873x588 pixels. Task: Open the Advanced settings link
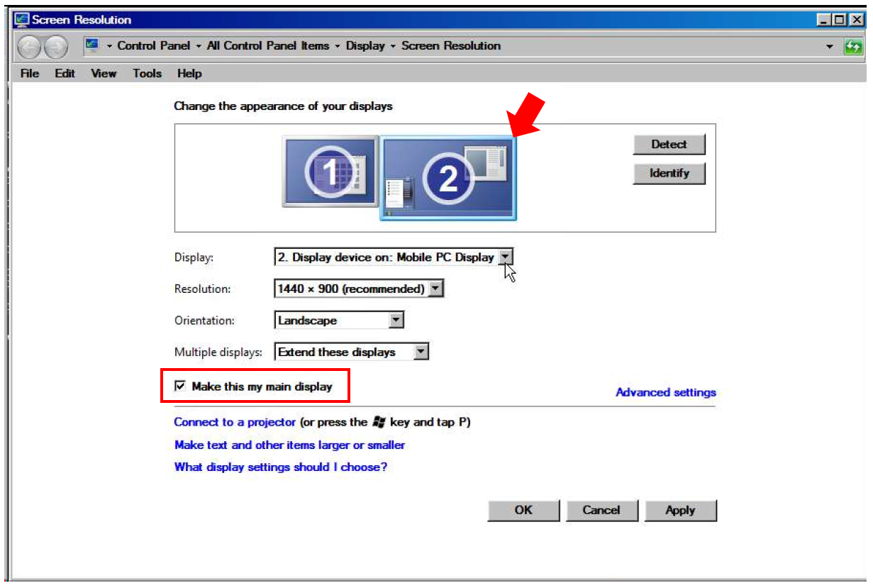tap(665, 392)
